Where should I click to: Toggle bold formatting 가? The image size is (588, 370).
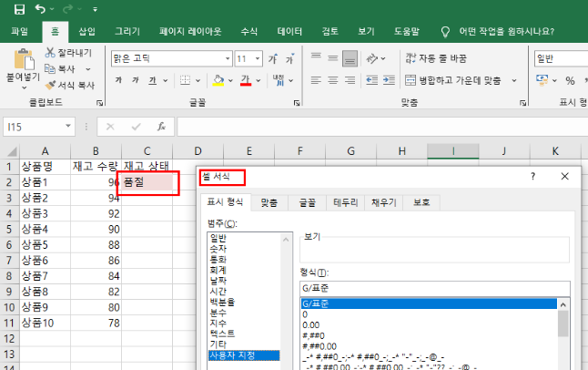pos(119,80)
